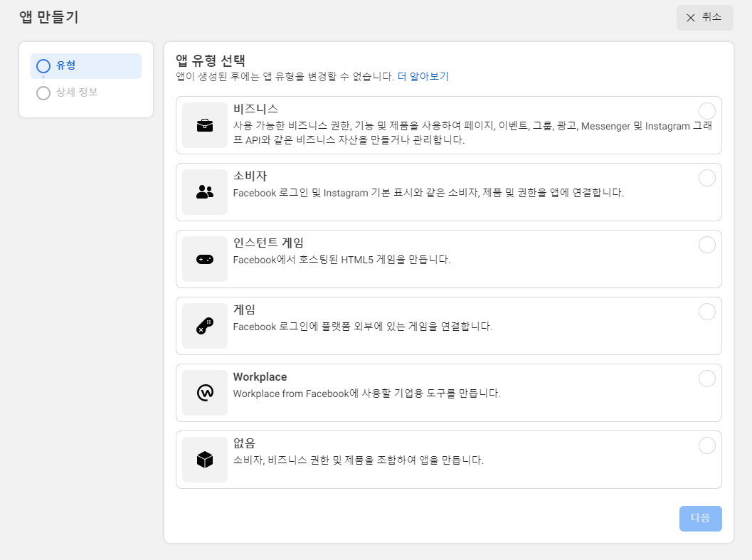Click the 다음 button
This screenshot has width=752, height=560.
(700, 518)
